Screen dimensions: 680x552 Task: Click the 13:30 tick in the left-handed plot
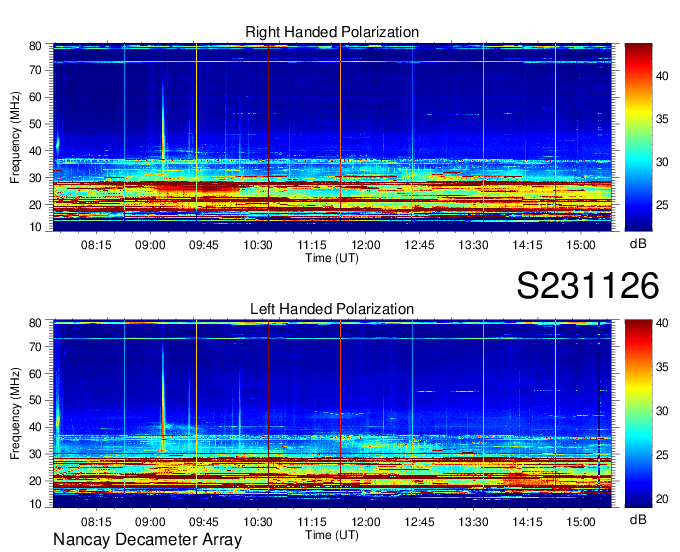474,522
